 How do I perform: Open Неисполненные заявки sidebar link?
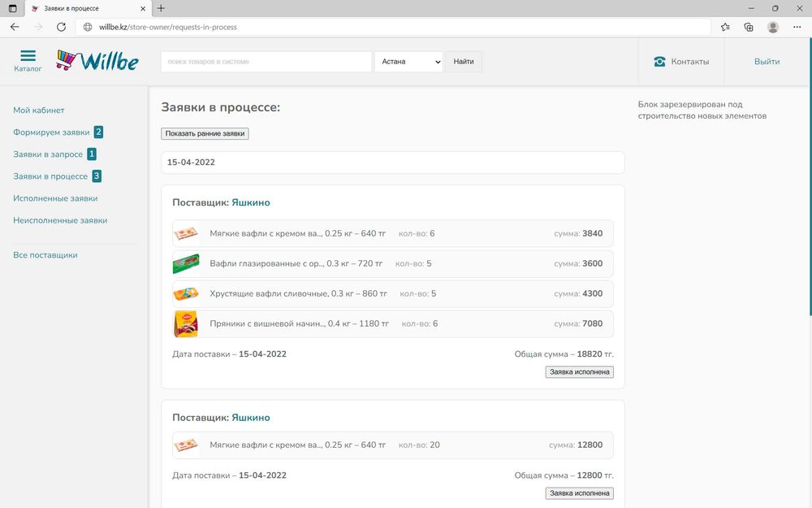pyautogui.click(x=60, y=220)
